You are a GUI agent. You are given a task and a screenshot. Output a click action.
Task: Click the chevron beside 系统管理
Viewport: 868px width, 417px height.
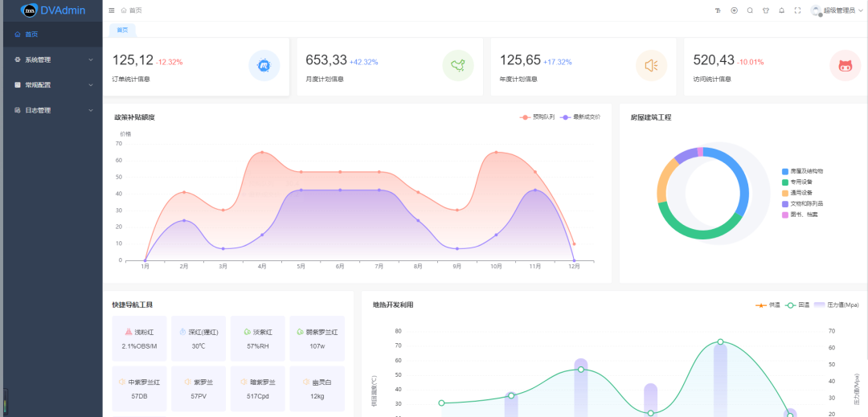(x=91, y=59)
